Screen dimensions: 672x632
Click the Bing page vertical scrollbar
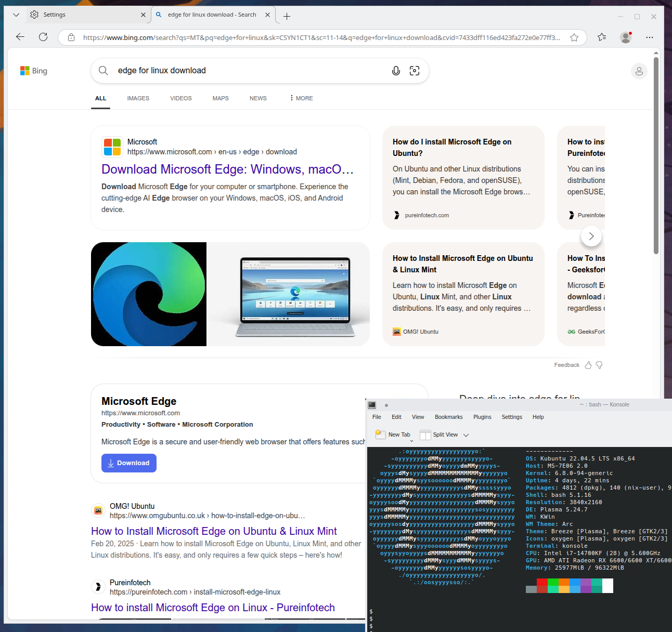click(x=656, y=156)
